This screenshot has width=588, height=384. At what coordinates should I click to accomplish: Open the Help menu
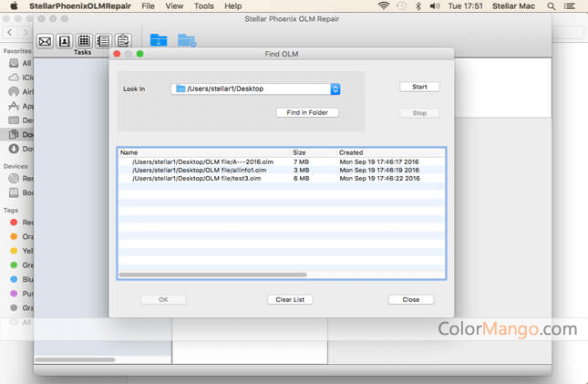click(232, 6)
